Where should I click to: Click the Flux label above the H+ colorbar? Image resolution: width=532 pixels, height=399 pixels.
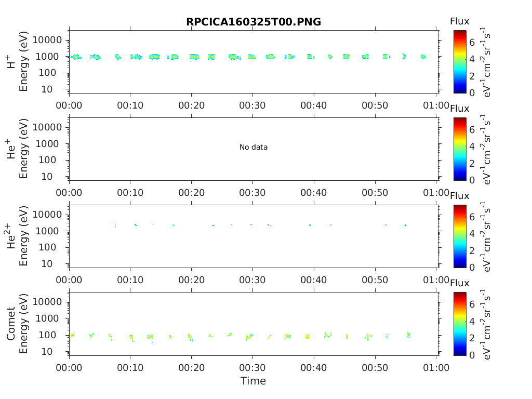tap(460, 21)
